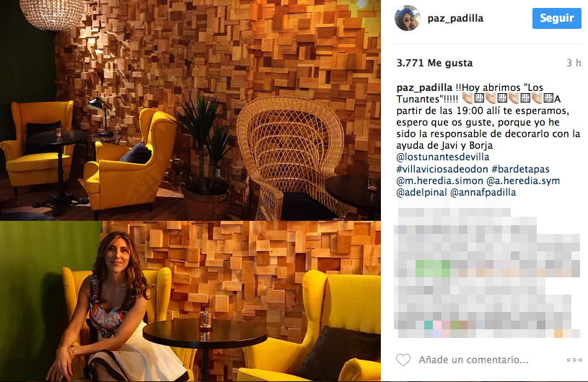Follow the account with Seguir button
The width and height of the screenshot is (588, 382).
click(556, 18)
